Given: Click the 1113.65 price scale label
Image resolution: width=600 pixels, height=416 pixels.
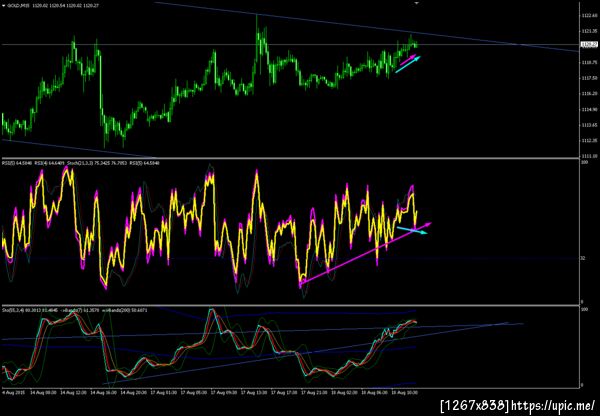Looking at the screenshot, I should tap(589, 125).
